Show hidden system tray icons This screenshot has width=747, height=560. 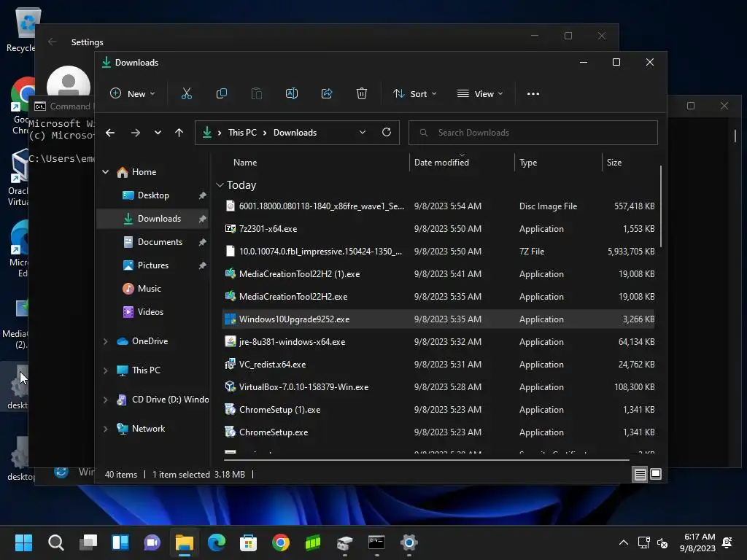point(623,542)
